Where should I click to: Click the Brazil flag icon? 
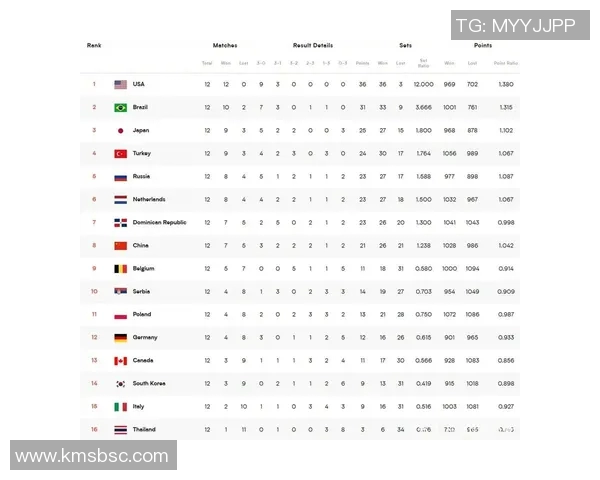tap(121, 107)
